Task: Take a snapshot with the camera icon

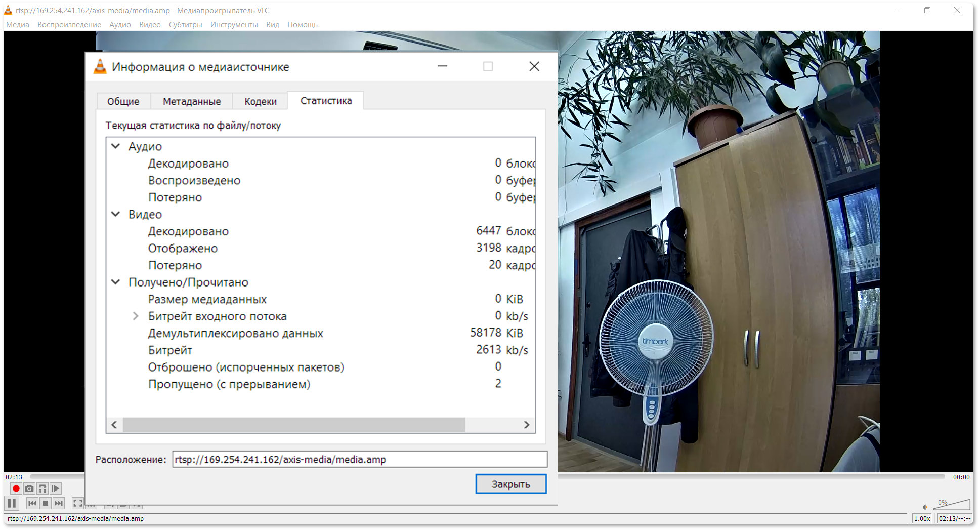Action: click(x=29, y=488)
